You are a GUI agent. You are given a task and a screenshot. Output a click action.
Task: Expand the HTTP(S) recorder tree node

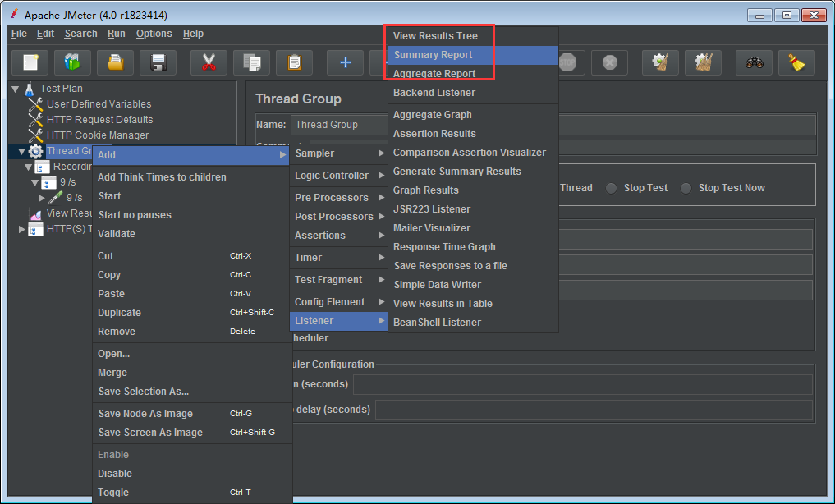tap(22, 229)
